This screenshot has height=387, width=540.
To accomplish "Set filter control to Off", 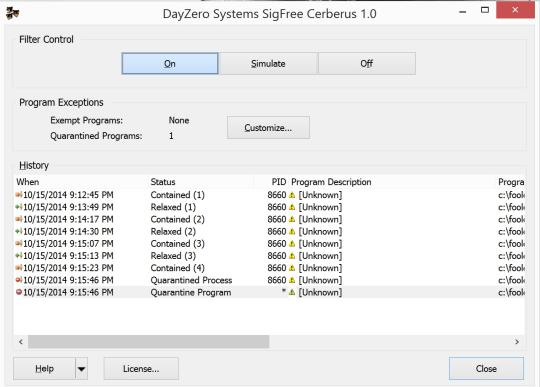I will point(367,63).
